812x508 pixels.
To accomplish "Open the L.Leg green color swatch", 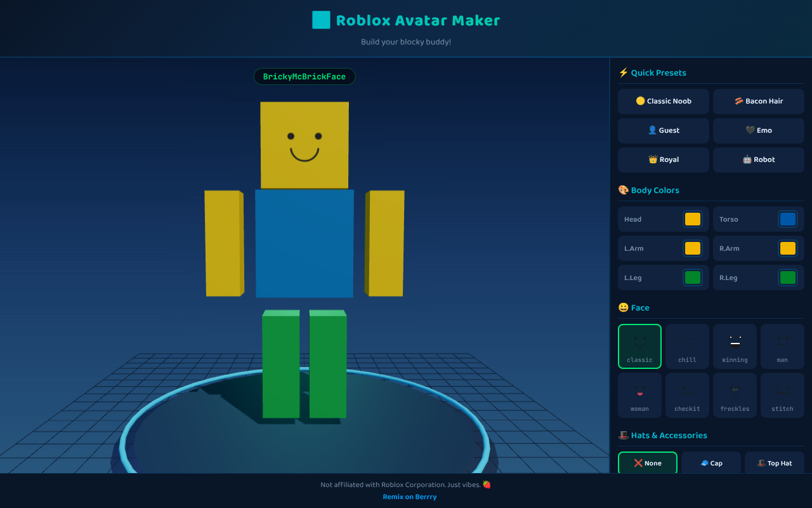I will click(x=692, y=277).
